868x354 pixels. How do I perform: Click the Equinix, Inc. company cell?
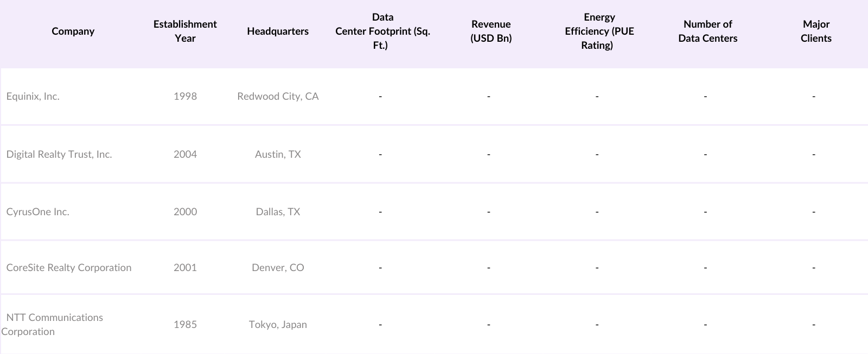tap(33, 96)
